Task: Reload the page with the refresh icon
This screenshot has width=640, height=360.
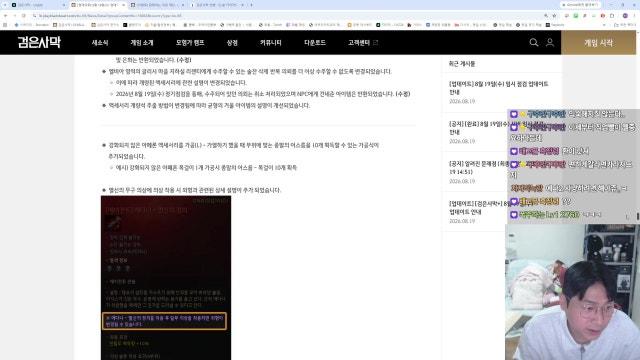Action: 24,16
